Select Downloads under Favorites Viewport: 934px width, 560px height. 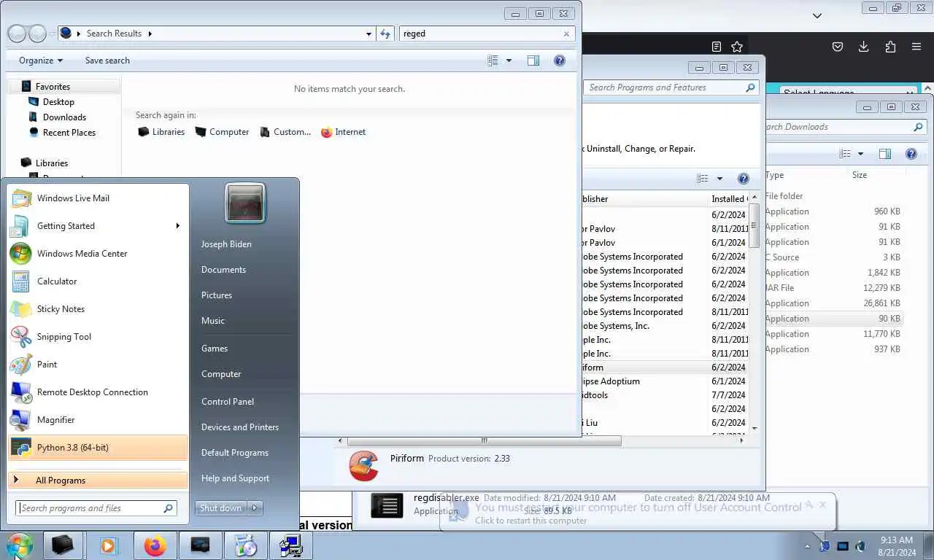pos(64,117)
